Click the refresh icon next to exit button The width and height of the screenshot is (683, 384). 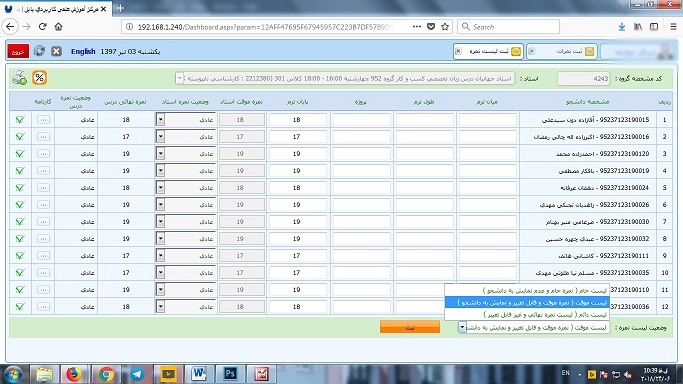point(39,51)
